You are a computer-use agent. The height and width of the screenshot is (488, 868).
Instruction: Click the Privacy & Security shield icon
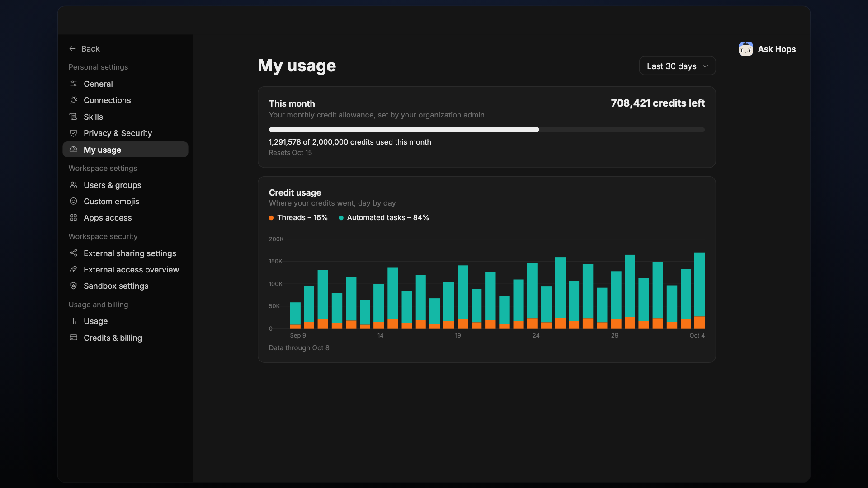click(x=73, y=133)
